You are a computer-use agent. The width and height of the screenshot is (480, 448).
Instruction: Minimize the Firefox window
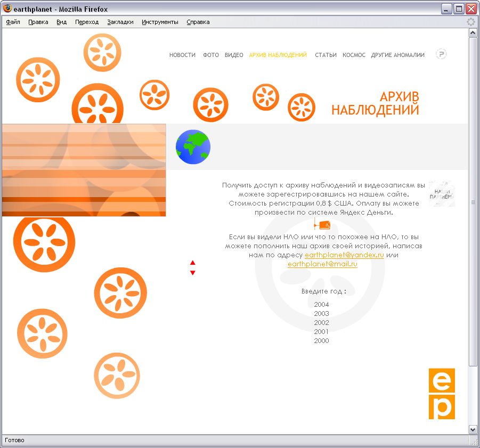446,9
